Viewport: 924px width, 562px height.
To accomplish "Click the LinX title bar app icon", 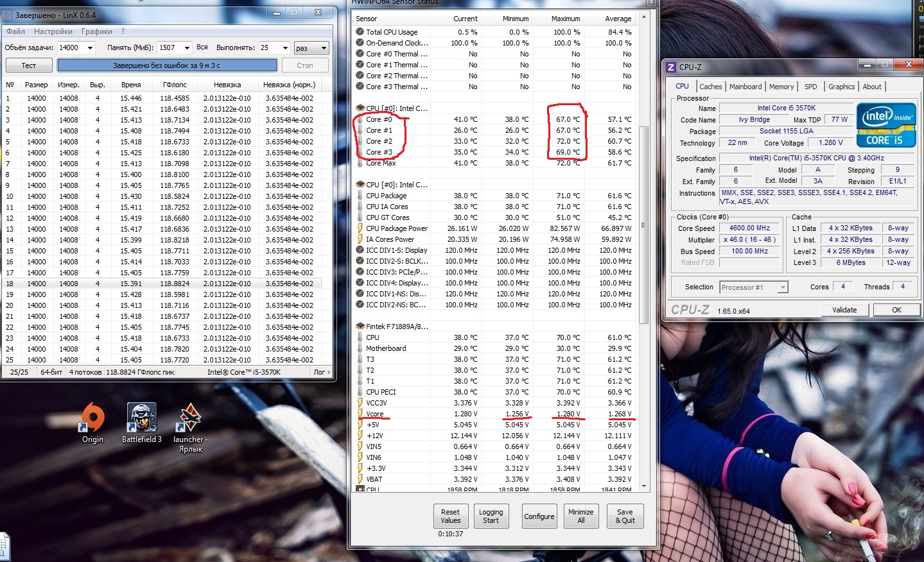I will point(8,15).
